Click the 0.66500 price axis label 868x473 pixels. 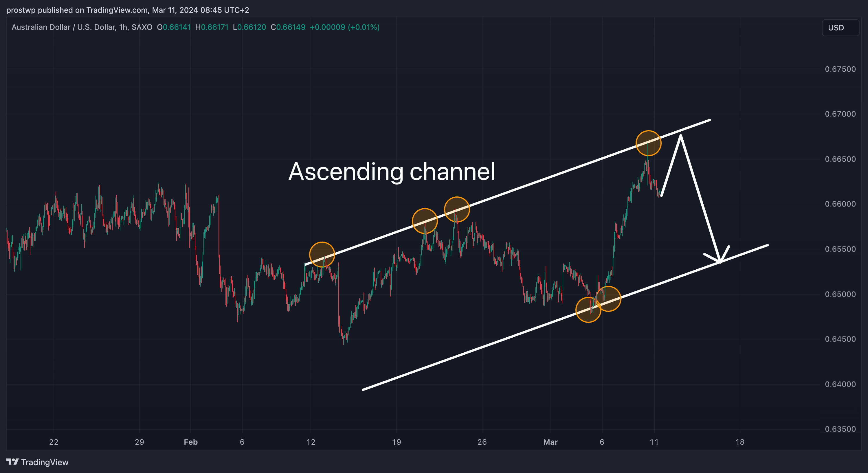(840, 159)
